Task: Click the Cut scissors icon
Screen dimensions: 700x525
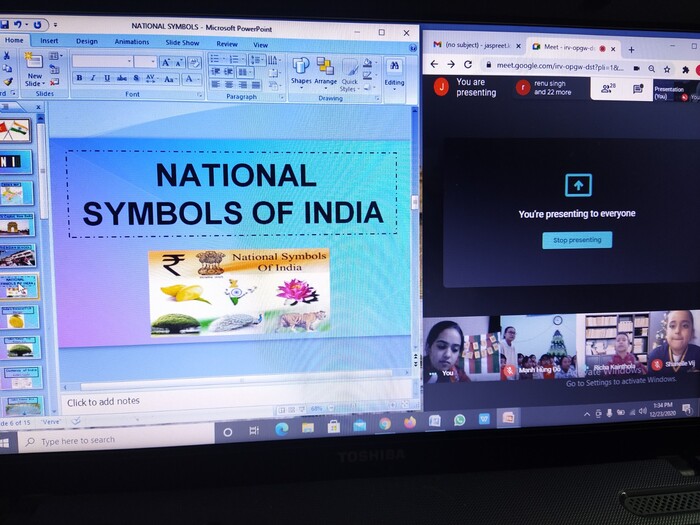Action: coord(6,55)
